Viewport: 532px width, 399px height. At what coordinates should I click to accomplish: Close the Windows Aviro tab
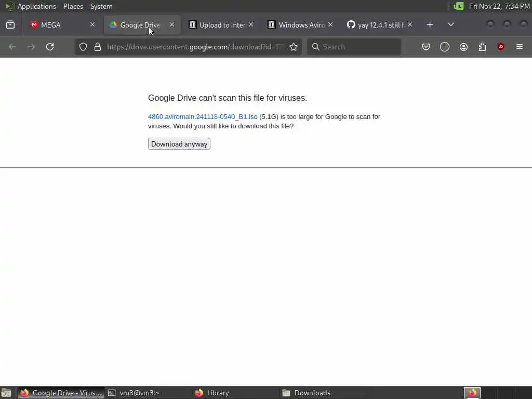(x=330, y=24)
